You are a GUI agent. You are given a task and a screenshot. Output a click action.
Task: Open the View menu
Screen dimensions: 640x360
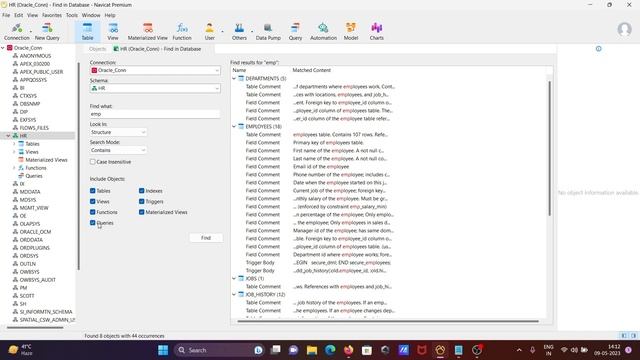[x=32, y=15]
